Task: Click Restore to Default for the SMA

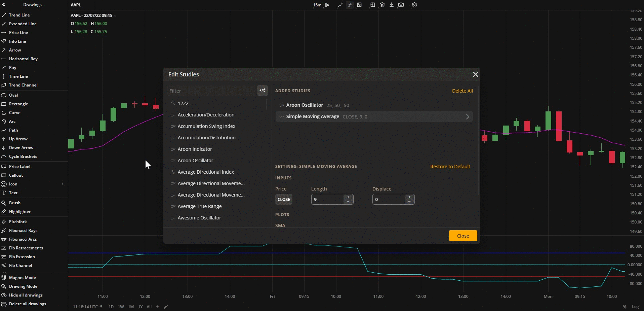Action: pos(450,166)
